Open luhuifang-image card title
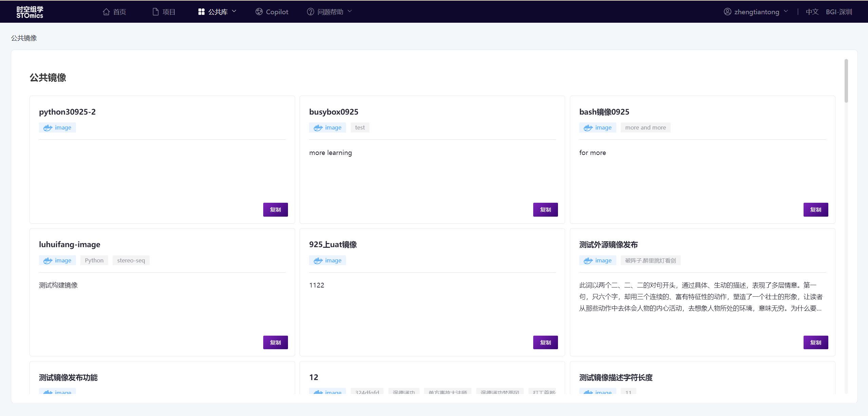Image resolution: width=868 pixels, height=416 pixels. coord(70,244)
